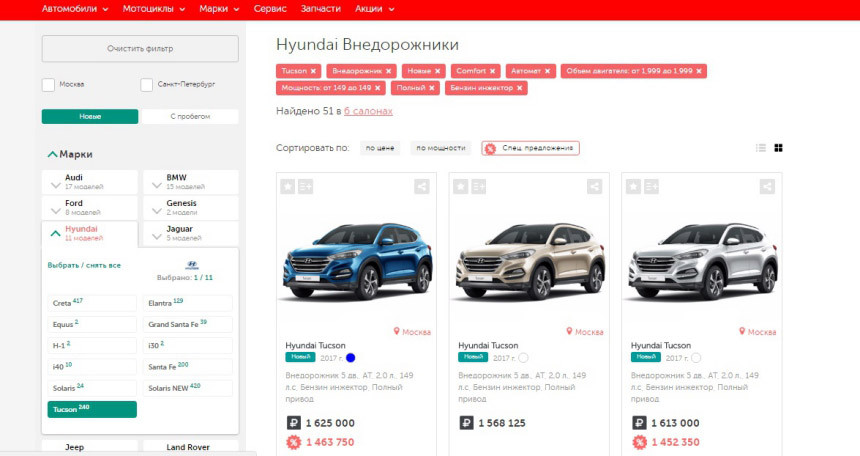Share the blue Hyundai Tucson card
Image resolution: width=860 pixels, height=456 pixels.
point(422,187)
